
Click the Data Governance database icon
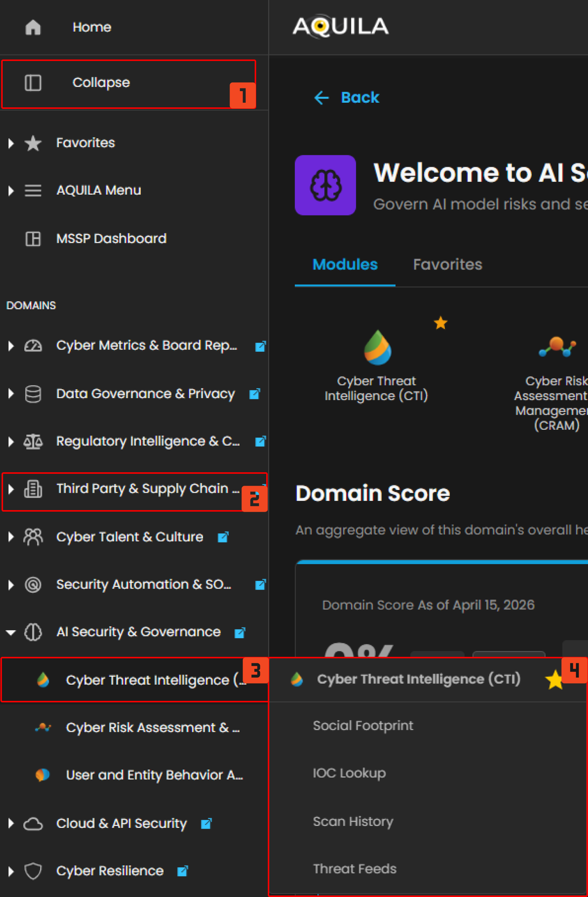click(33, 394)
